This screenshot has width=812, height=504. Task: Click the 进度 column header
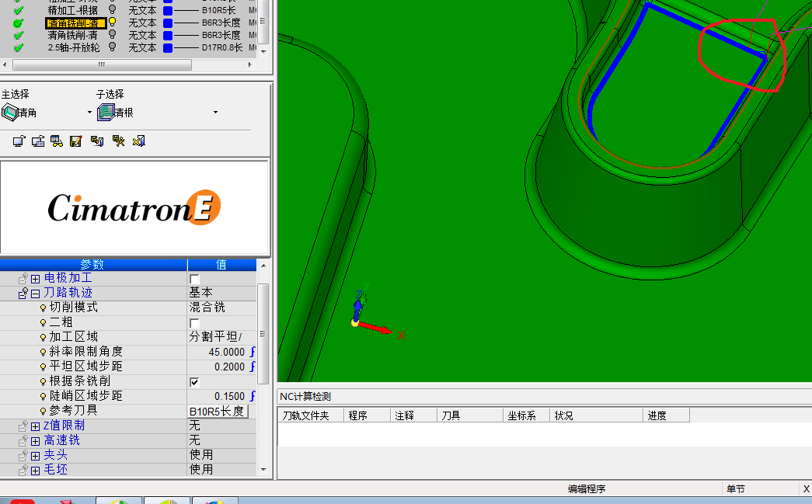(666, 415)
